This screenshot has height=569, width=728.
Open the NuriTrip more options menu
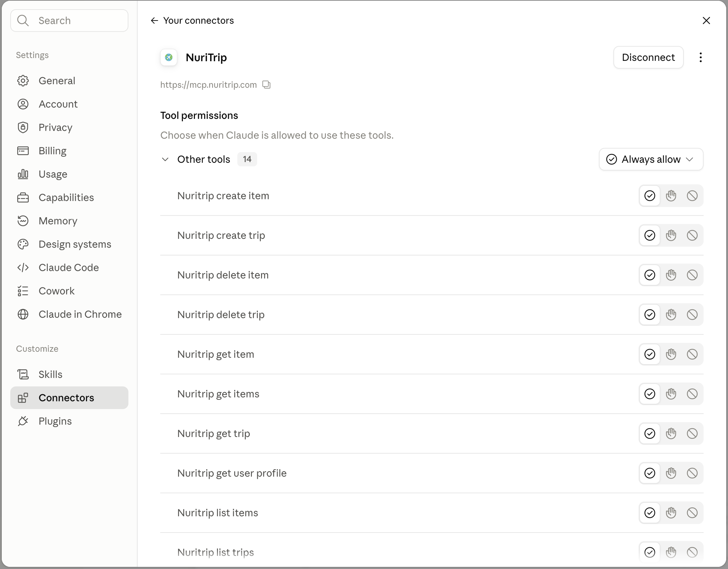coord(700,57)
